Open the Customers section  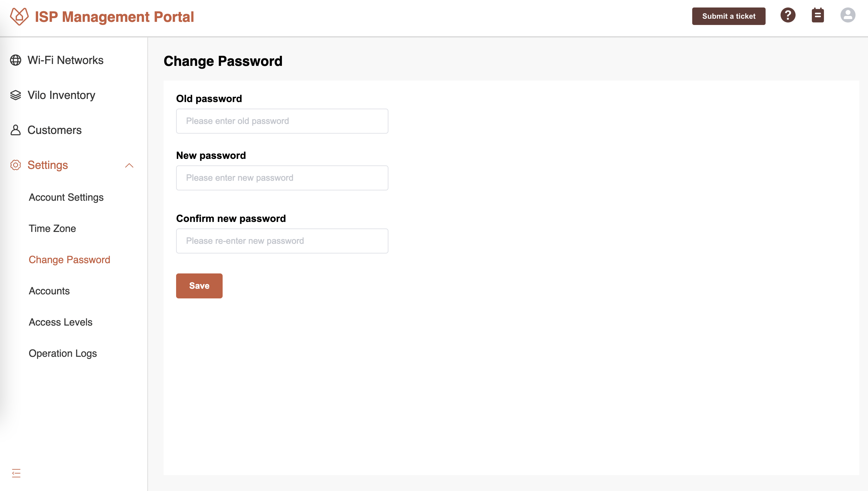click(x=54, y=130)
